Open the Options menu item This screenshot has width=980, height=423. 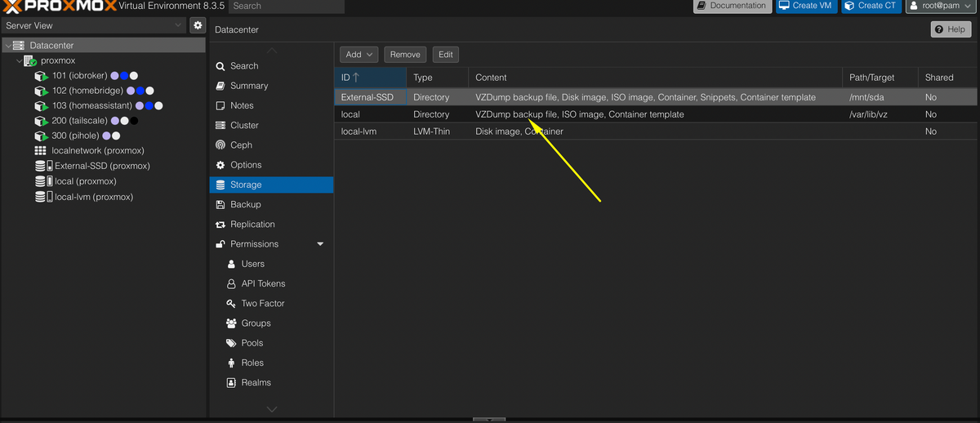(271, 165)
